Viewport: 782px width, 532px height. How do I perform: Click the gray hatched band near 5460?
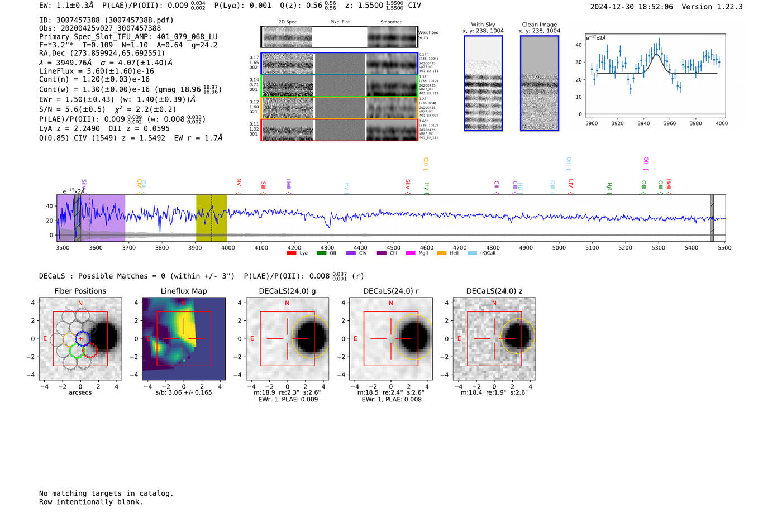712,218
